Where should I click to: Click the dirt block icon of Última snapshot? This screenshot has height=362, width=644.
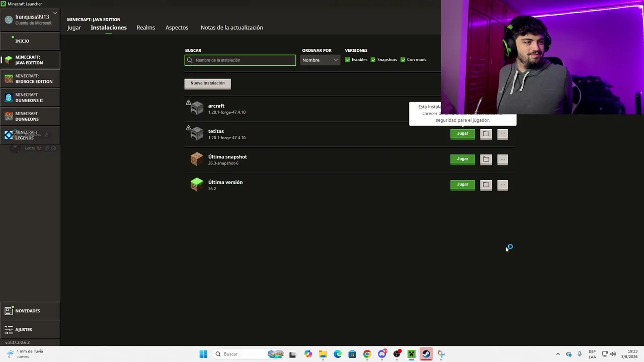[x=197, y=159]
